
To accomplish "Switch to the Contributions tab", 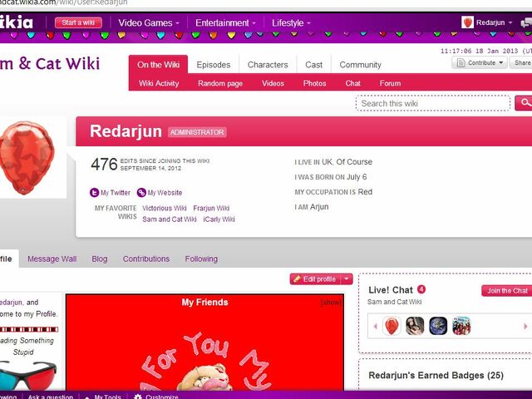I will (x=146, y=259).
